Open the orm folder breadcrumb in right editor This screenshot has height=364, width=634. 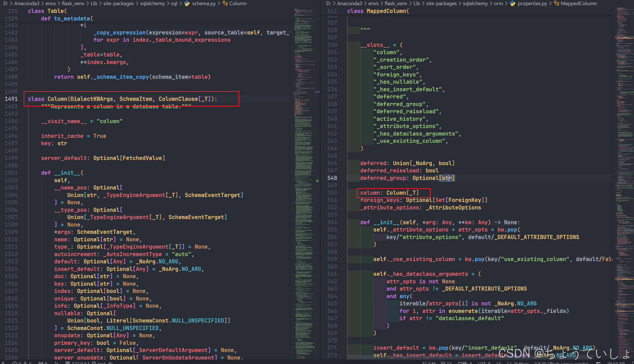coord(498,3)
